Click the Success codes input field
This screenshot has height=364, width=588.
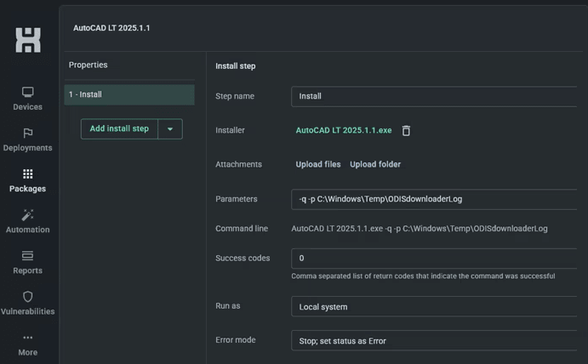pyautogui.click(x=434, y=259)
